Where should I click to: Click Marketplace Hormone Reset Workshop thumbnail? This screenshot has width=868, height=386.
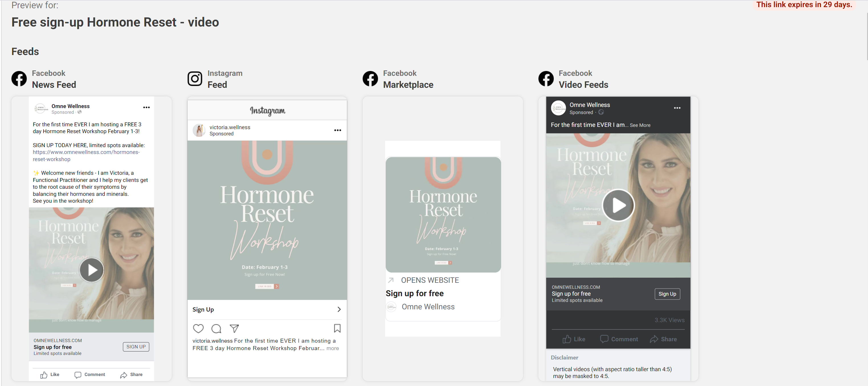[443, 214]
